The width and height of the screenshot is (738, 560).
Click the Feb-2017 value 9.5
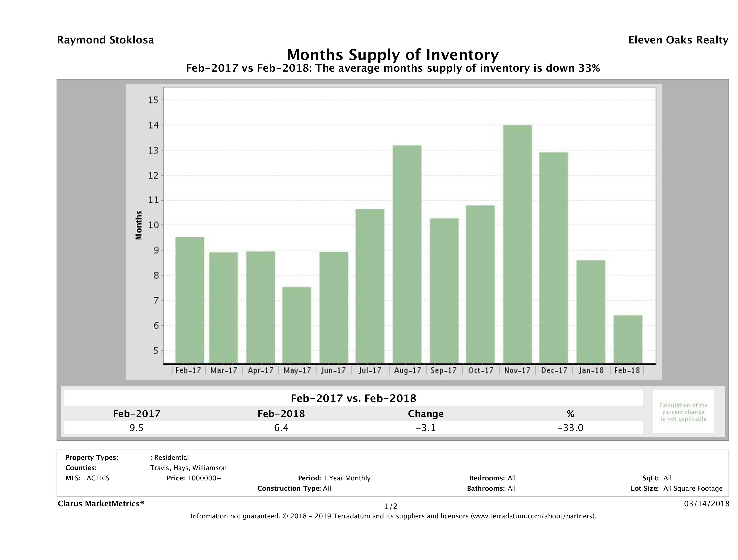pyautogui.click(x=137, y=428)
